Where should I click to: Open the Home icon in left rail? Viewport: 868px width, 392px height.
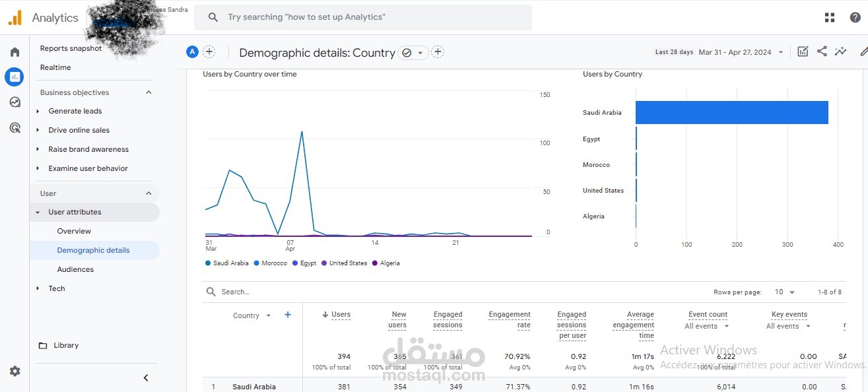15,52
